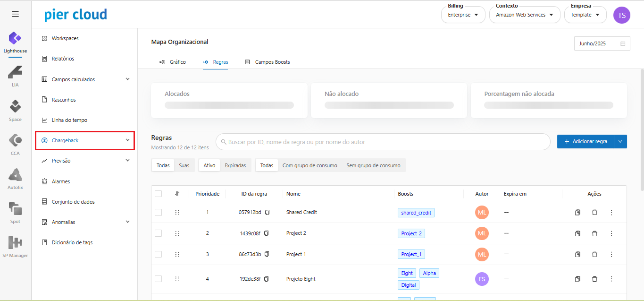This screenshot has height=301, width=644.
Task: Select the Project 1 row checkbox
Action: click(159, 254)
